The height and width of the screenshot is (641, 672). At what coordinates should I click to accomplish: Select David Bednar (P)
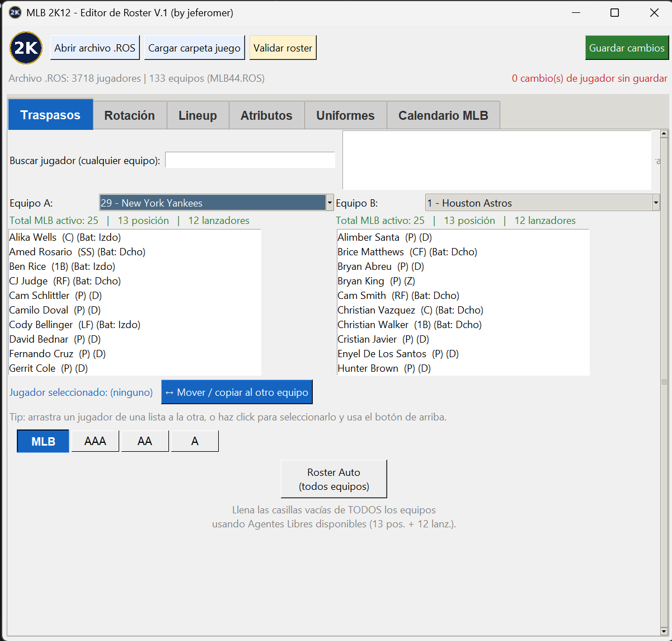135,339
